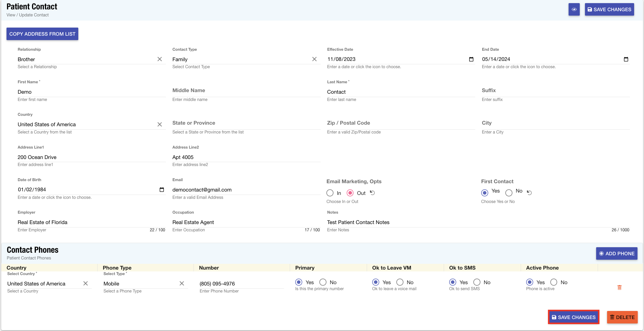The height and width of the screenshot is (331, 644).
Task: Click the eye view icon button
Action: tap(574, 9)
